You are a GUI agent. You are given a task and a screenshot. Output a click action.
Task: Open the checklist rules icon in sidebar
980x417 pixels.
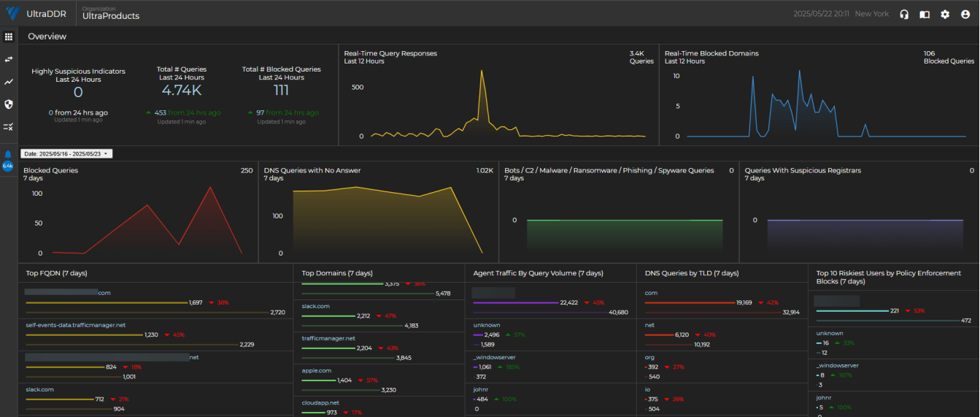tap(9, 127)
